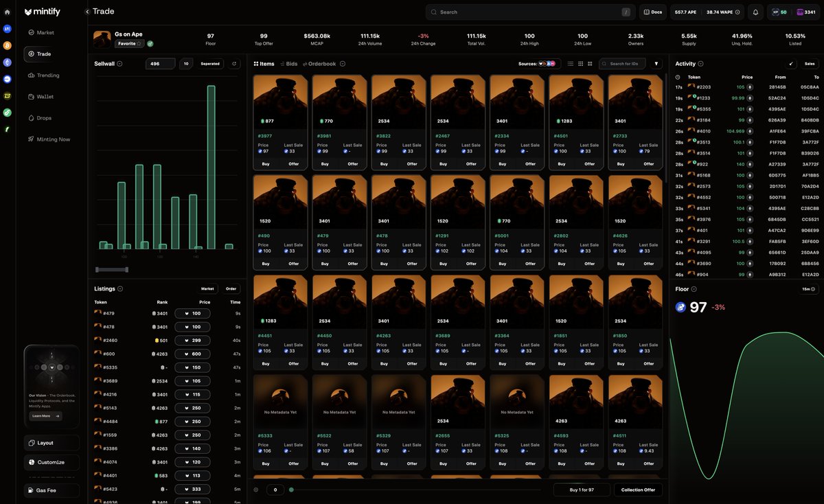
Task: Toggle the Market listings filter
Action: pyautogui.click(x=207, y=289)
